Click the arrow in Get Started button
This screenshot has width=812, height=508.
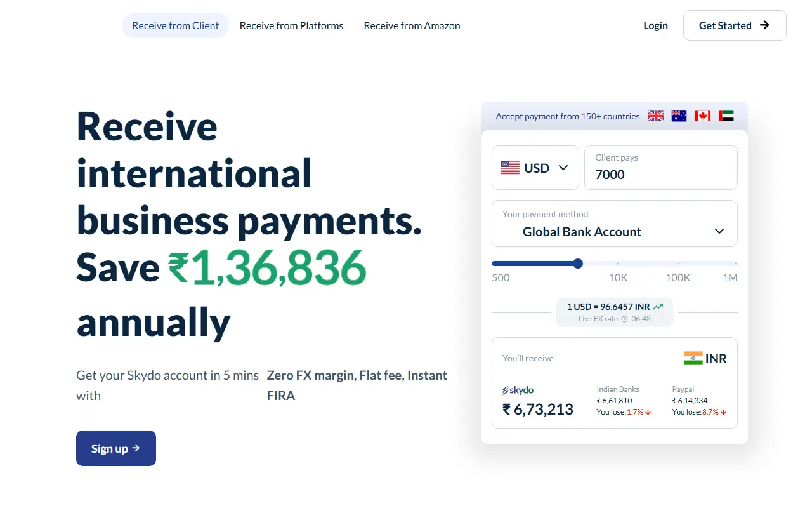[764, 25]
